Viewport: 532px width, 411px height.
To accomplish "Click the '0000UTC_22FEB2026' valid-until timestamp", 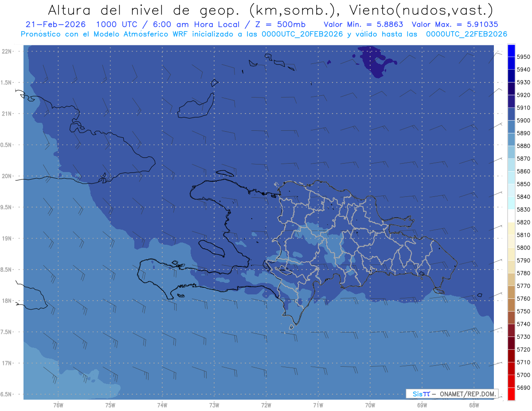I will tap(466, 34).
